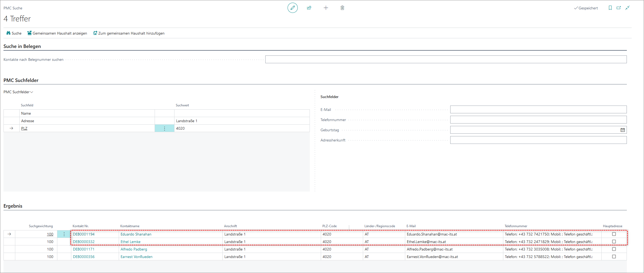Click the Telefonnummer search field
The width and height of the screenshot is (644, 273).
pos(538,120)
